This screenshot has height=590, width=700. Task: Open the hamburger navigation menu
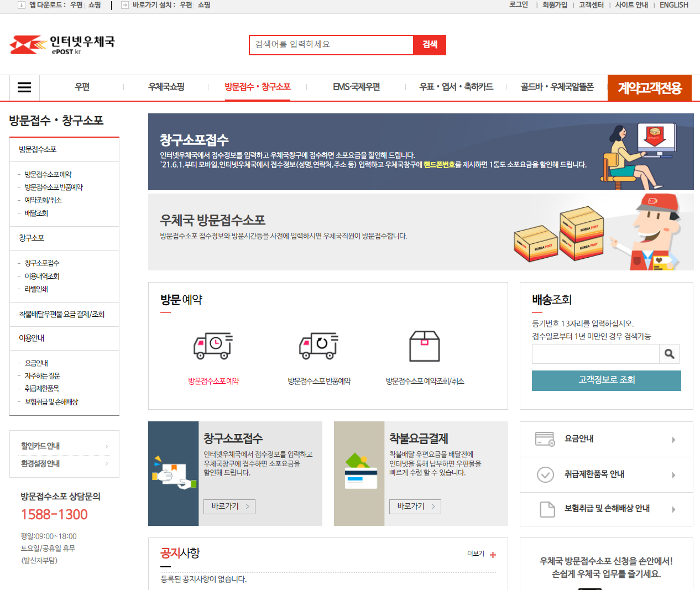tap(24, 87)
